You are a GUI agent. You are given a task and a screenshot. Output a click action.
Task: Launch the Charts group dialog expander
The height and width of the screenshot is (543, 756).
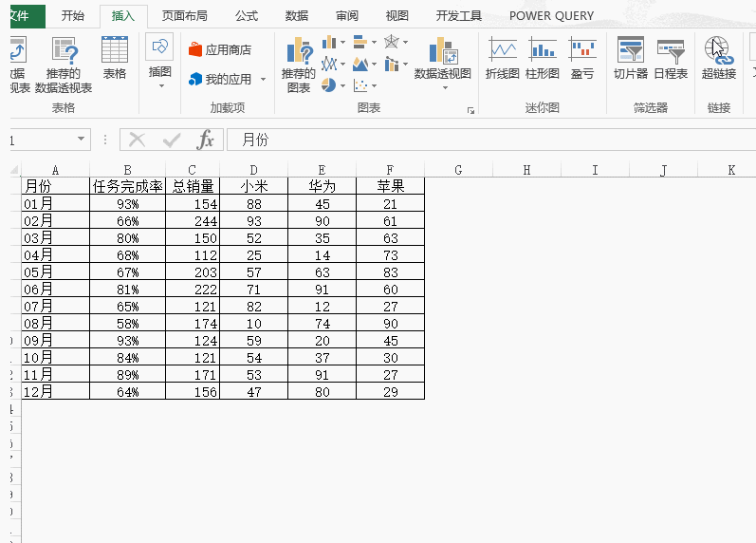[x=470, y=111]
